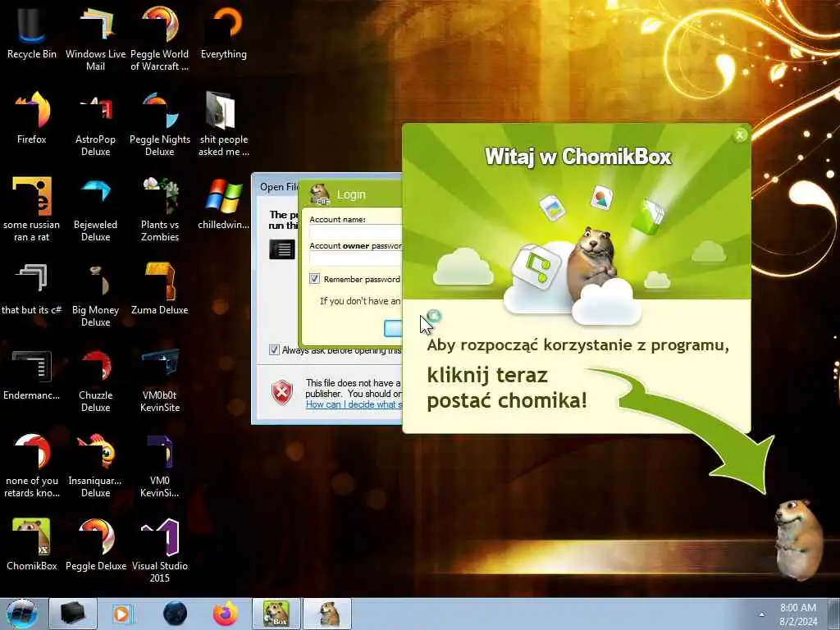Select the 'shit people asked me' folder

224,125
